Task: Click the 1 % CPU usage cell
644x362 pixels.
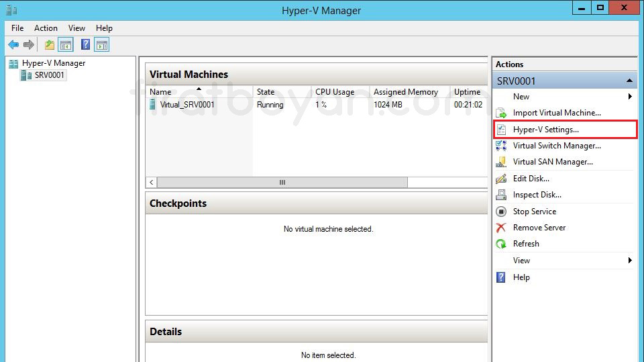Action: pyautogui.click(x=321, y=105)
